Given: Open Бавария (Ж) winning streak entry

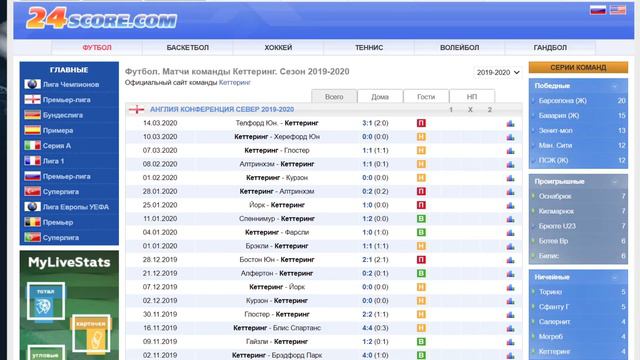Looking at the screenshot, I should pyautogui.click(x=559, y=116).
